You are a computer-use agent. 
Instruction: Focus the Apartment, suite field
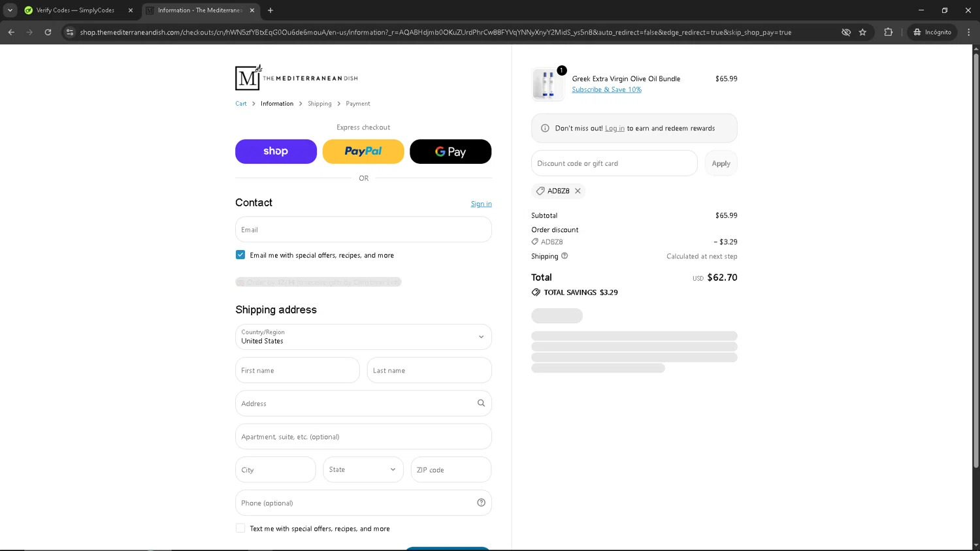[363, 437]
